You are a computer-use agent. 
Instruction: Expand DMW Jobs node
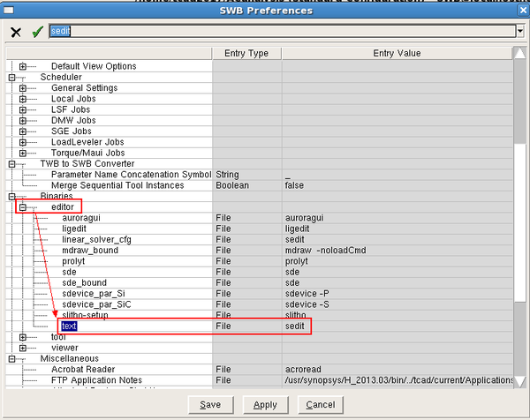(x=23, y=121)
